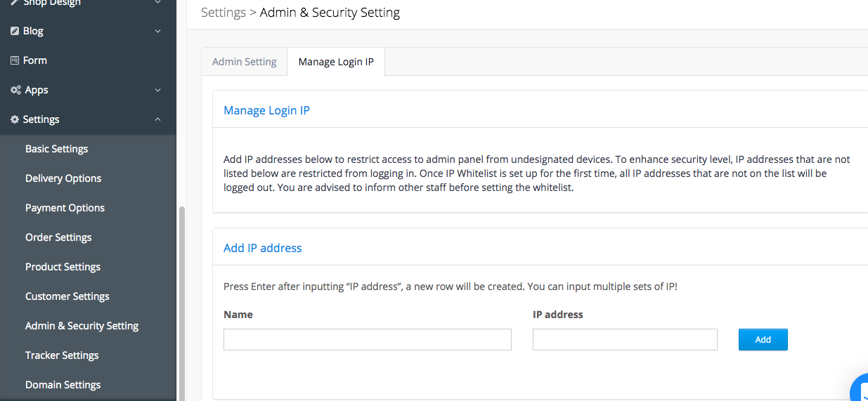Screen dimensions: 868x401
Task: Expand the Blog menu chevron
Action: click(158, 31)
